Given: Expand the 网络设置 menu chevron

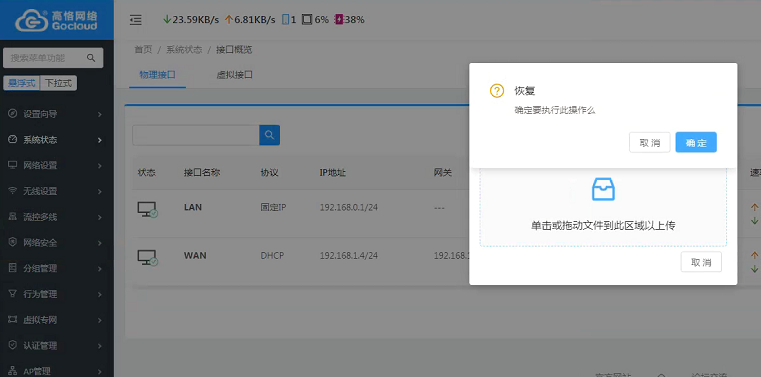Looking at the screenshot, I should 99,166.
